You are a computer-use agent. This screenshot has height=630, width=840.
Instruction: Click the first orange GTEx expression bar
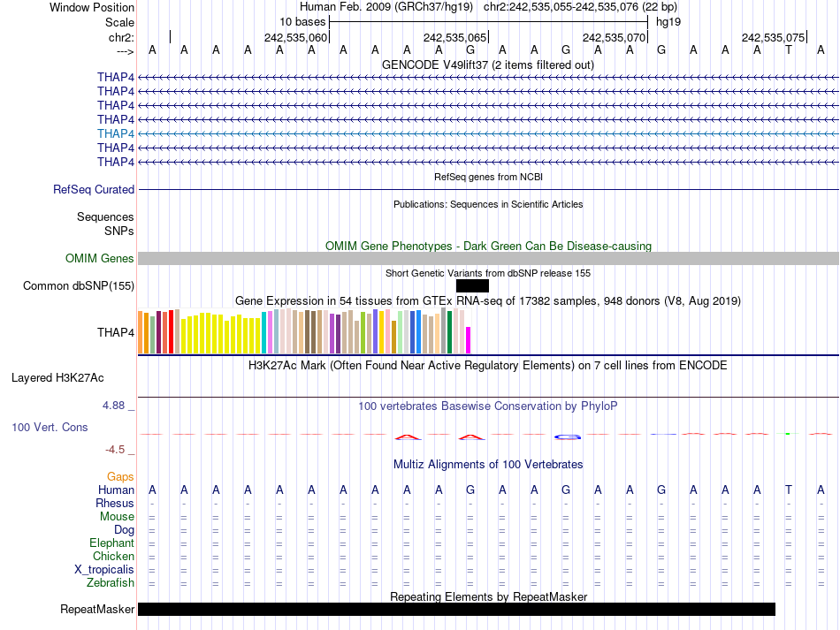click(141, 332)
